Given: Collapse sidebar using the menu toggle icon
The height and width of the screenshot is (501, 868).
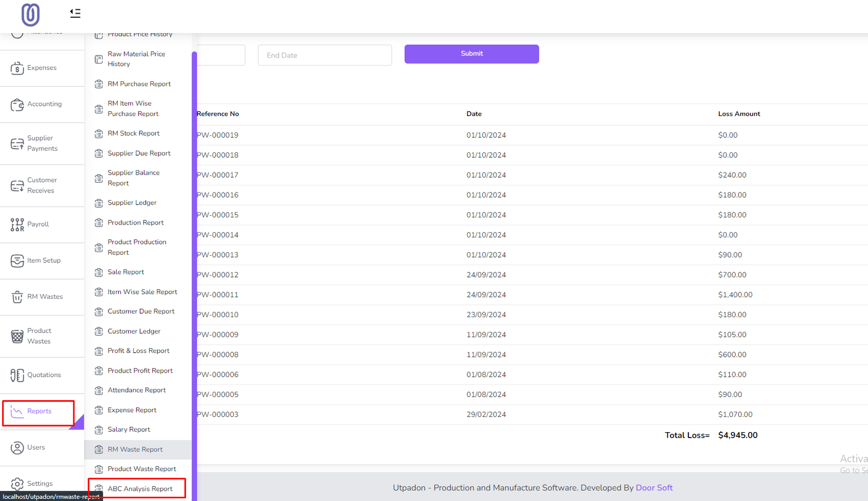Looking at the screenshot, I should tap(75, 13).
